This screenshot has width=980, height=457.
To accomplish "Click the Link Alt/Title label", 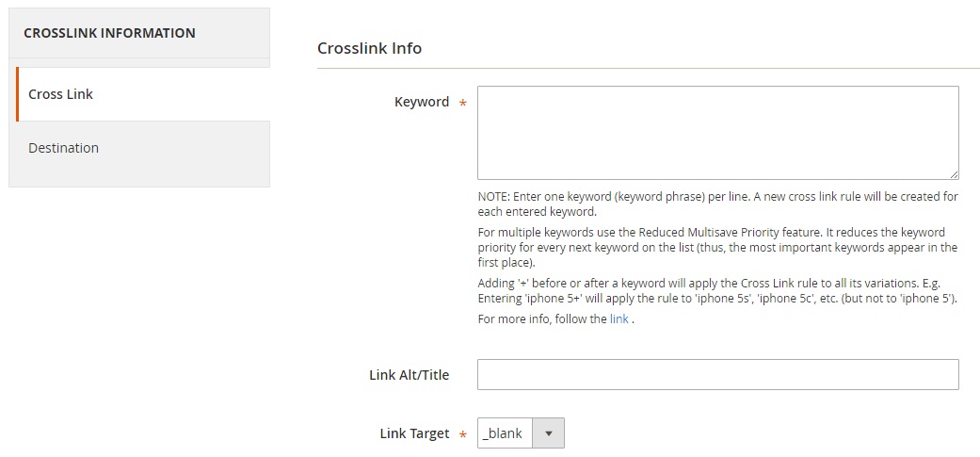I will 409,375.
